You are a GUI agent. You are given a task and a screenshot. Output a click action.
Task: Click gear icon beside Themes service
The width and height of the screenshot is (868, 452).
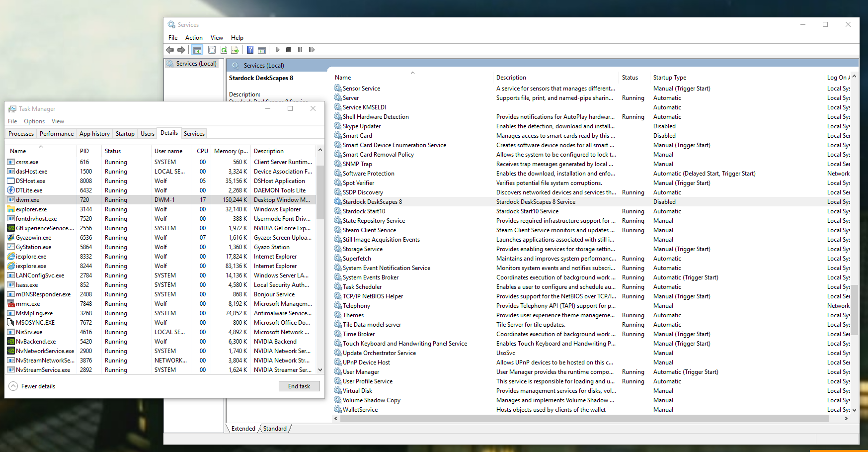pyautogui.click(x=338, y=315)
